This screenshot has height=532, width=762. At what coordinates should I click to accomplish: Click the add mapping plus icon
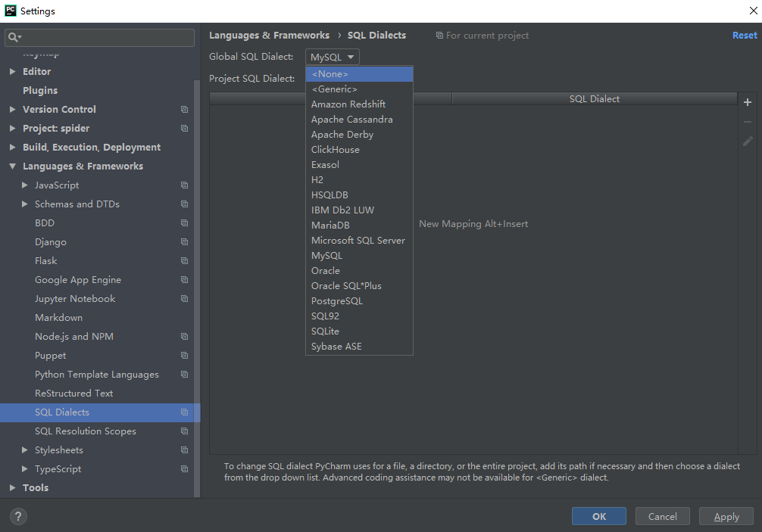click(x=748, y=102)
